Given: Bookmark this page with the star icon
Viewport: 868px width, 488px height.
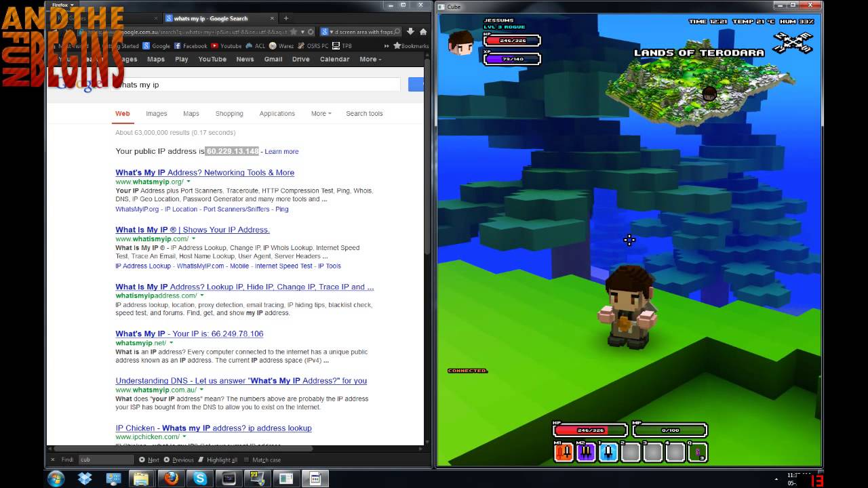Looking at the screenshot, I should click(x=293, y=32).
